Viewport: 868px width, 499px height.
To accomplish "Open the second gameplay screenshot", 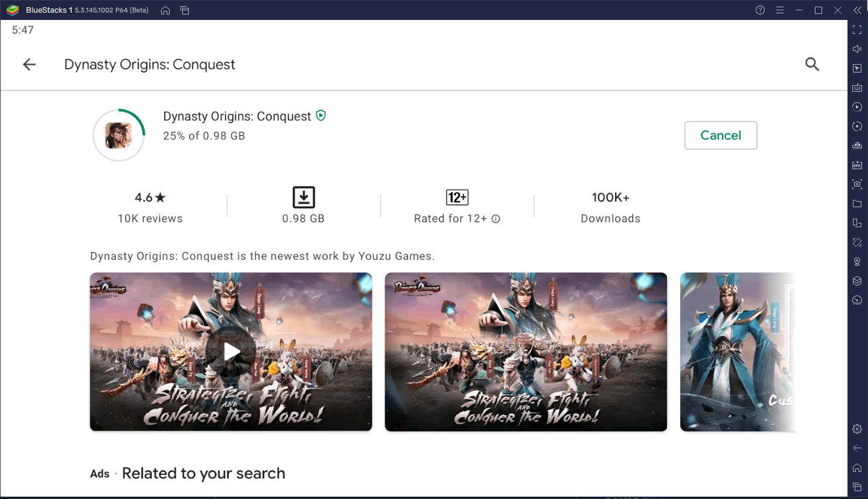I will coord(526,352).
